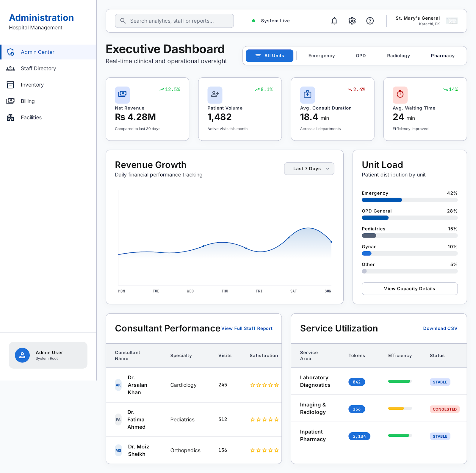Click the FA avatar for Dr. Fatima Ahmed

click(118, 420)
